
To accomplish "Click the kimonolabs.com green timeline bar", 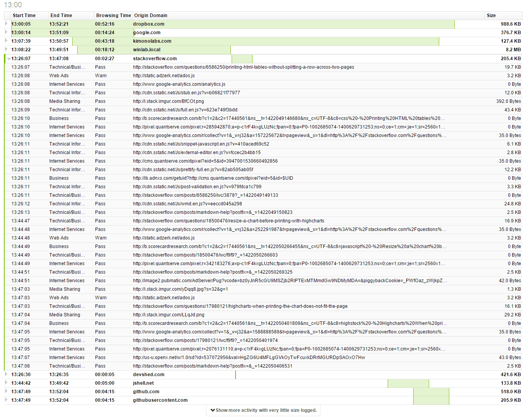I will coord(256,41).
